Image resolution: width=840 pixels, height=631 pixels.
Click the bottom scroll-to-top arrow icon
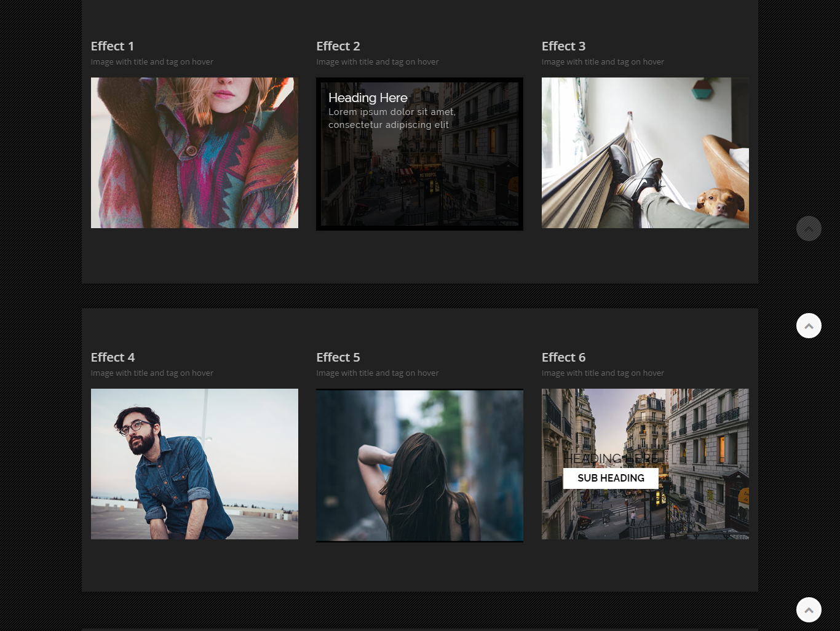809,609
